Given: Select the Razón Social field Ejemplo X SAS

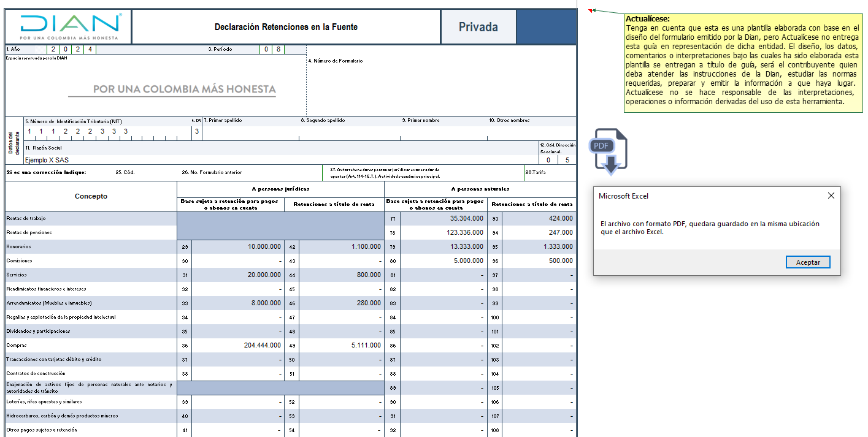Looking at the screenshot, I should click(281, 160).
